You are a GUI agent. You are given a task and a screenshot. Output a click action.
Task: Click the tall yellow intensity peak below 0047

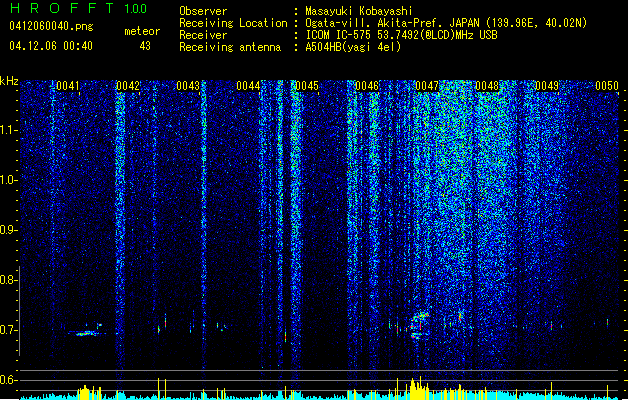coord(418,388)
